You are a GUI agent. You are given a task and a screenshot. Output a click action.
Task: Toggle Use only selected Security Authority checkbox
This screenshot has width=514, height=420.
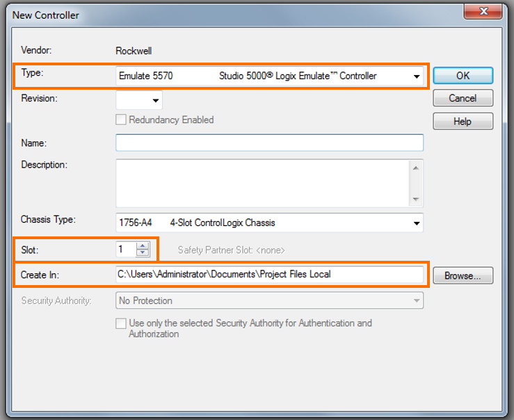120,323
